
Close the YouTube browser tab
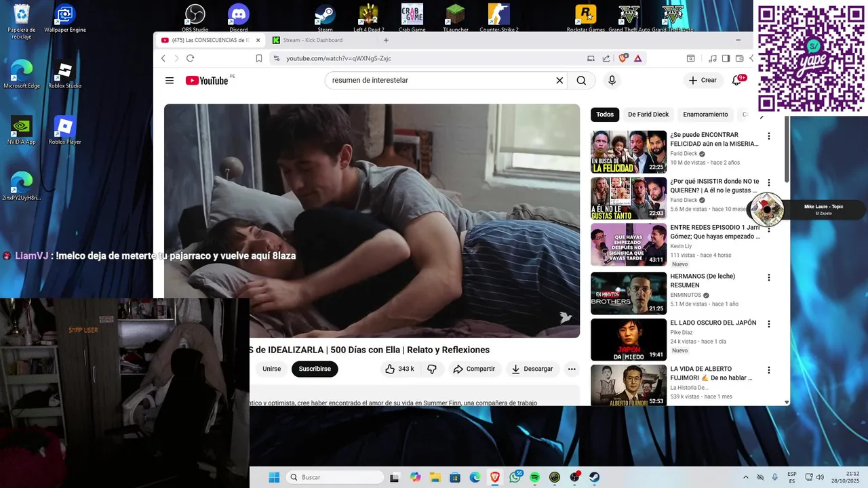point(258,40)
